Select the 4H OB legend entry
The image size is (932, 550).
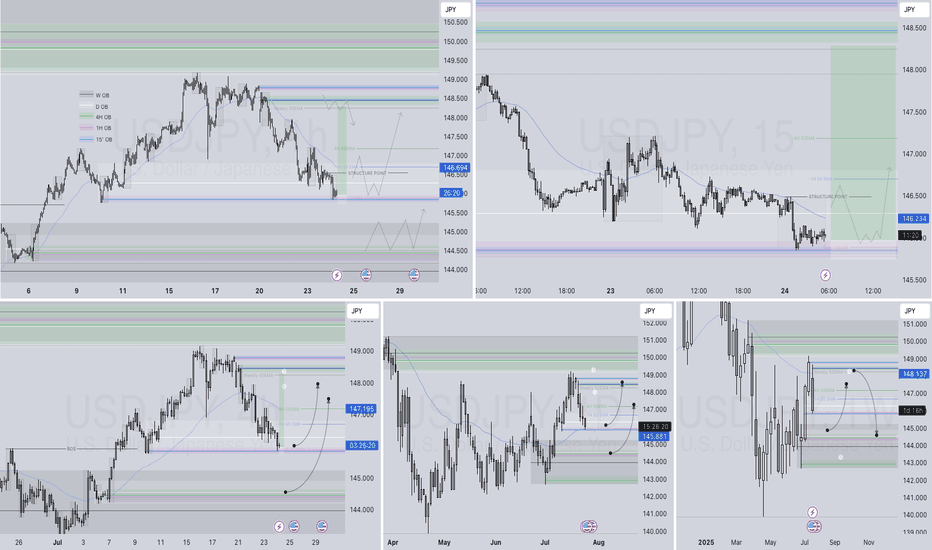[x=95, y=117]
